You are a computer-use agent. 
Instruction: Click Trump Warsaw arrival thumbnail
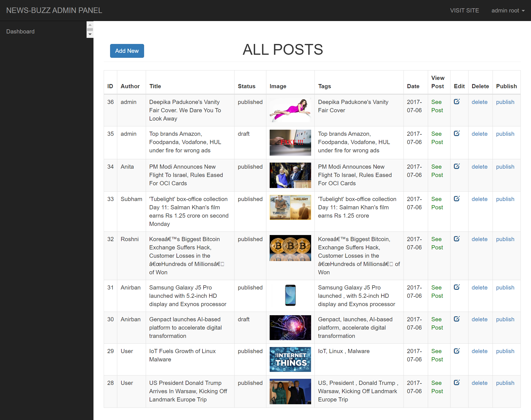click(x=290, y=392)
